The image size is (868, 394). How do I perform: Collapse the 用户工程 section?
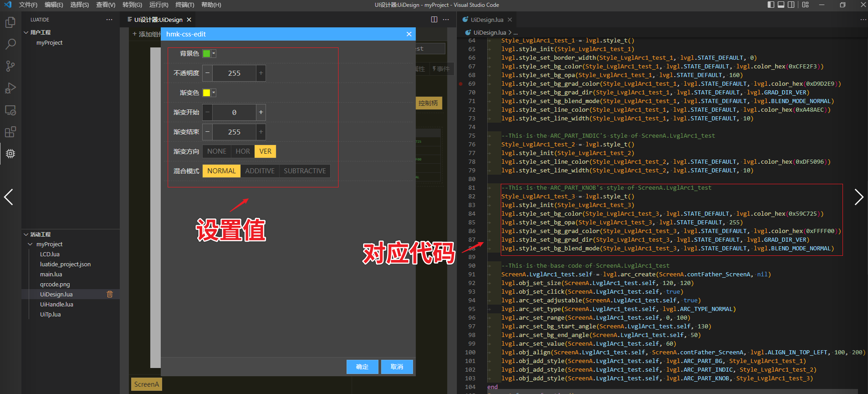26,32
